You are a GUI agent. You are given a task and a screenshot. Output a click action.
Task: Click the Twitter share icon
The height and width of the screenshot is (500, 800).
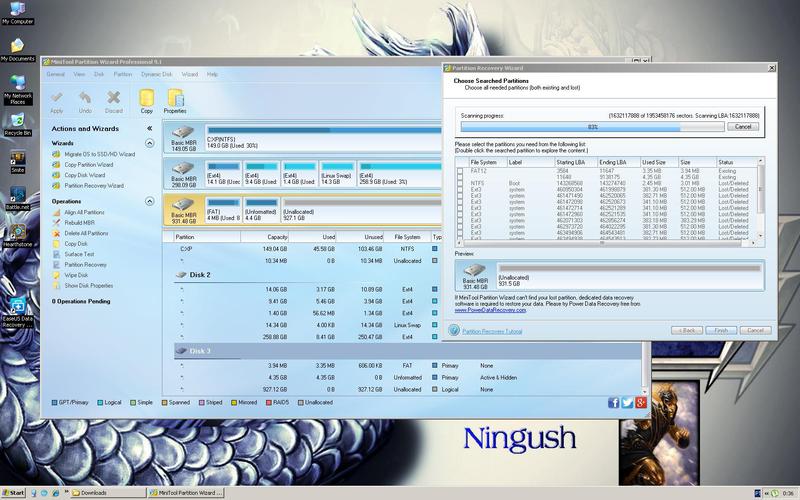(628, 403)
